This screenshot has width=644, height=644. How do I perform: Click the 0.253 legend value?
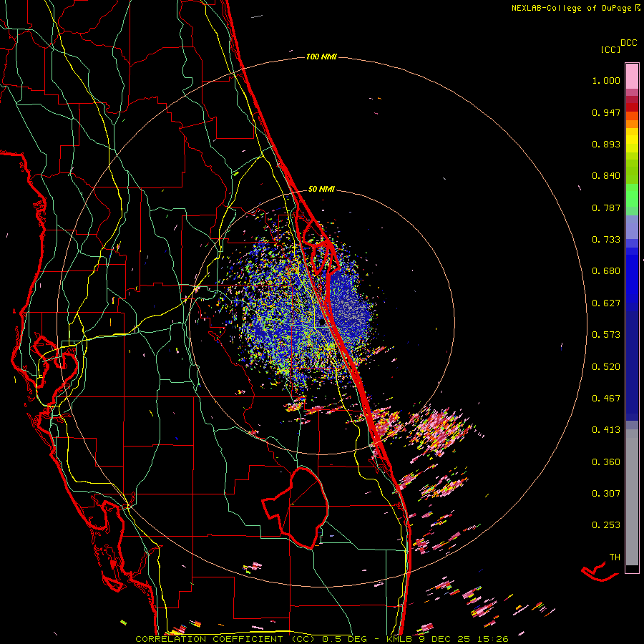click(606, 525)
